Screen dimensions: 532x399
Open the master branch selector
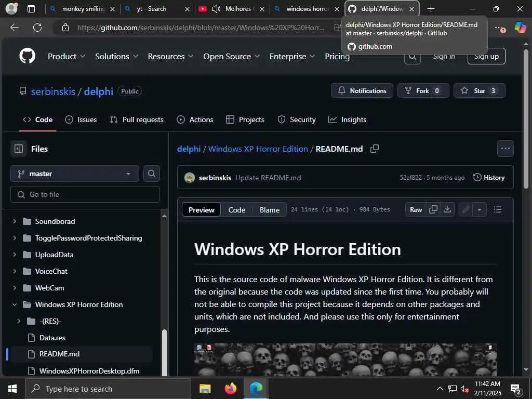coord(75,174)
